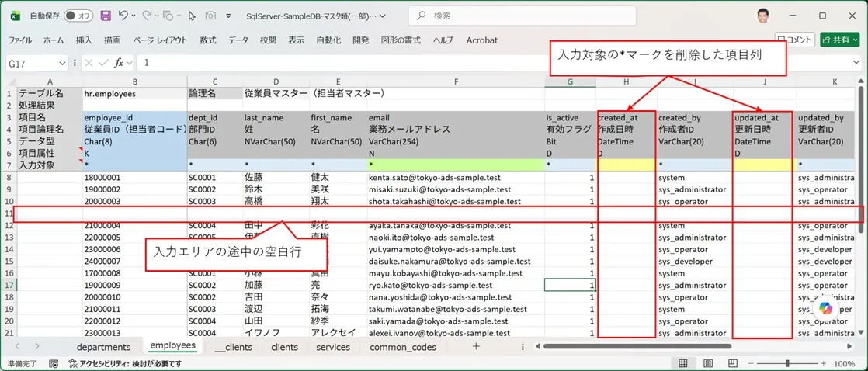Click the green 共有 share button
Screen dimensions: 868x371
840,40
